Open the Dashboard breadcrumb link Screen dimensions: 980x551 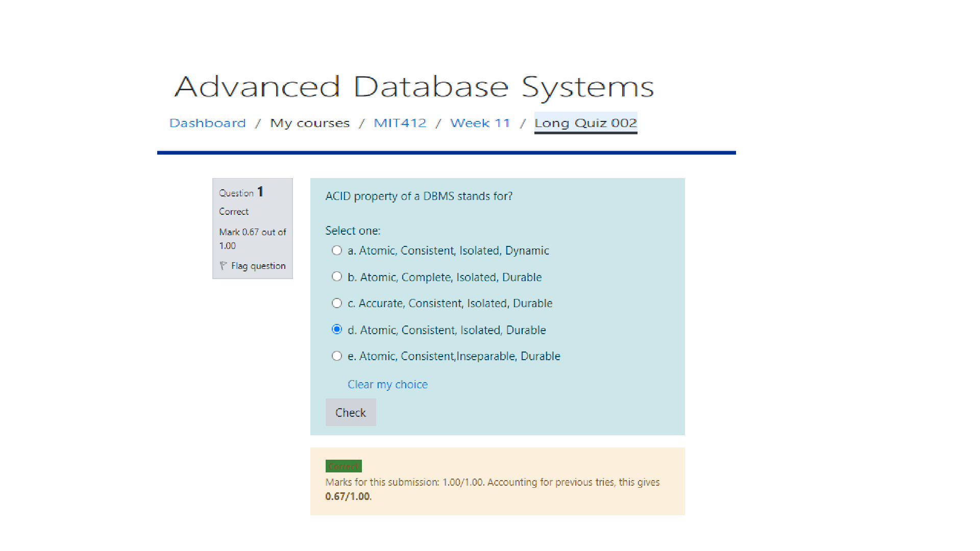click(207, 123)
